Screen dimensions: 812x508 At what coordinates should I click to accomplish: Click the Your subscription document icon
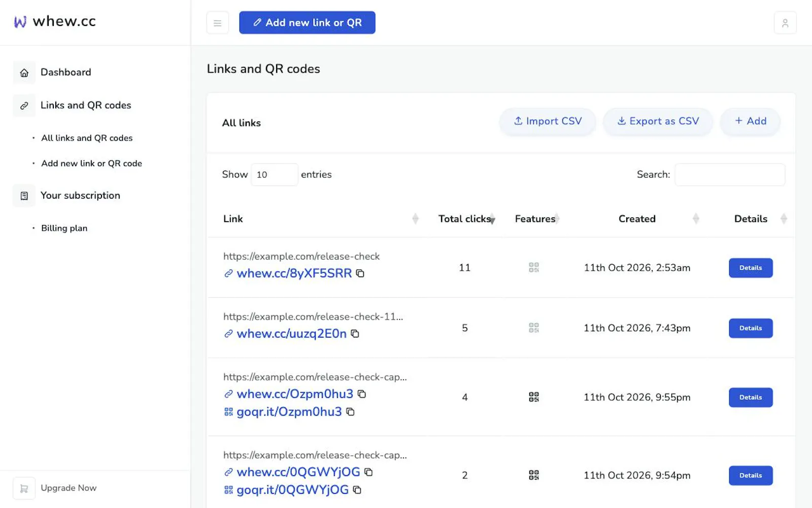[24, 196]
